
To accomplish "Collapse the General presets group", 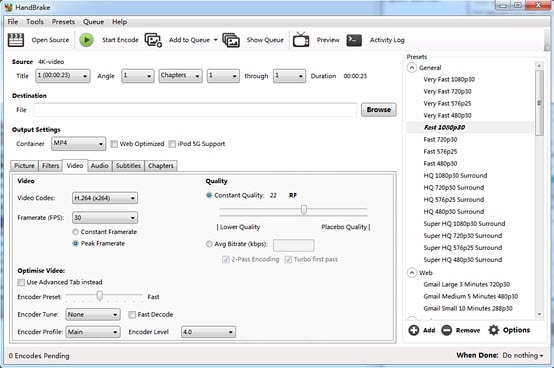I will [x=412, y=67].
